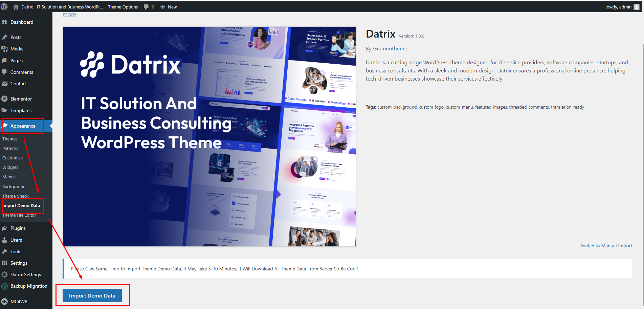Click the admin avatar icon
This screenshot has width=644, height=309.
pyautogui.click(x=636, y=7)
